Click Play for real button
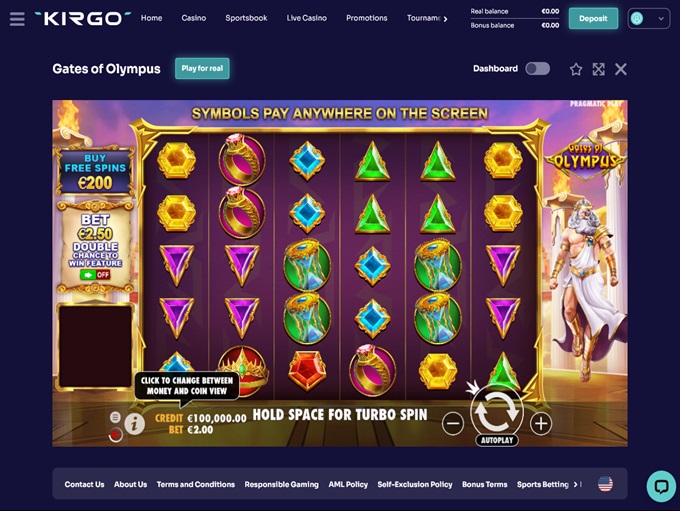This screenshot has width=680, height=511. 202,69
